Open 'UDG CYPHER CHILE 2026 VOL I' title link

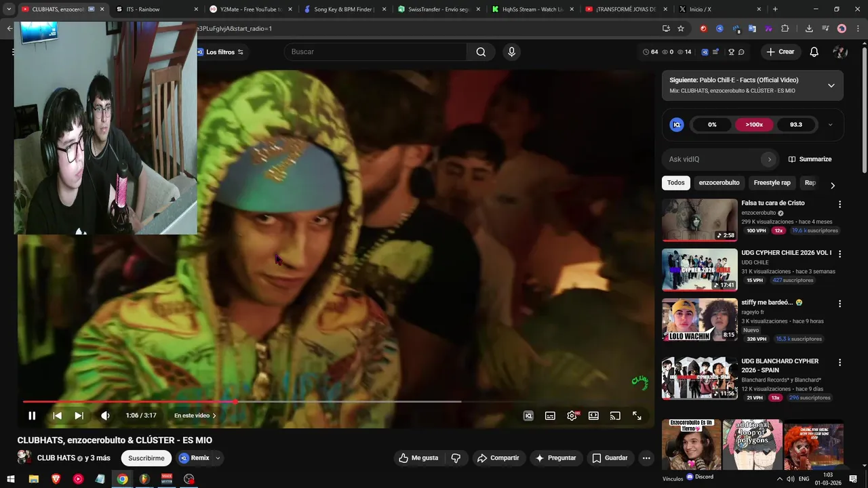786,253
